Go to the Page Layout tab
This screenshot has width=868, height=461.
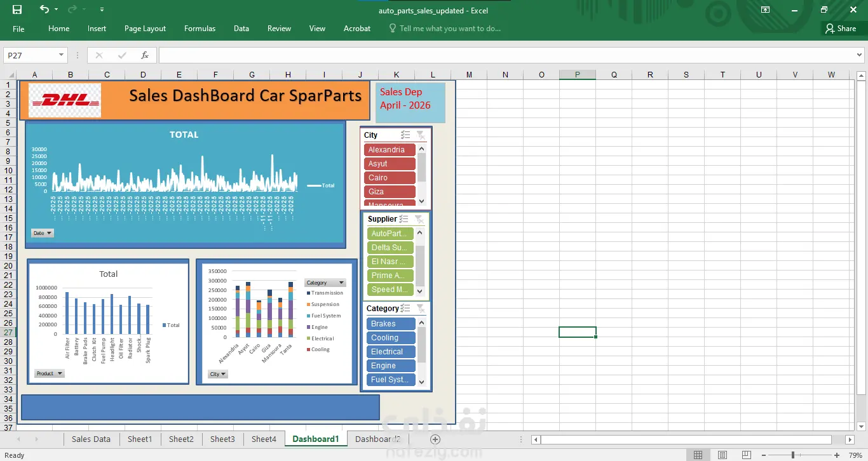145,29
